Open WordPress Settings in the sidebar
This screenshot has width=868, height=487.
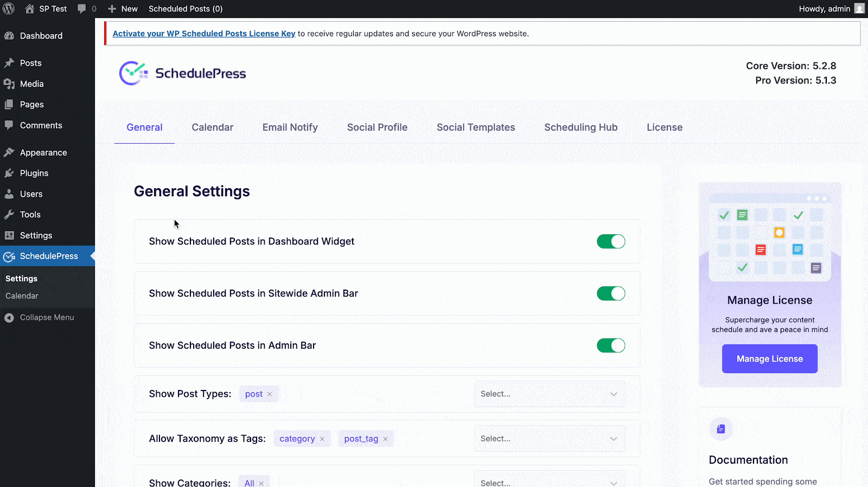[36, 235]
